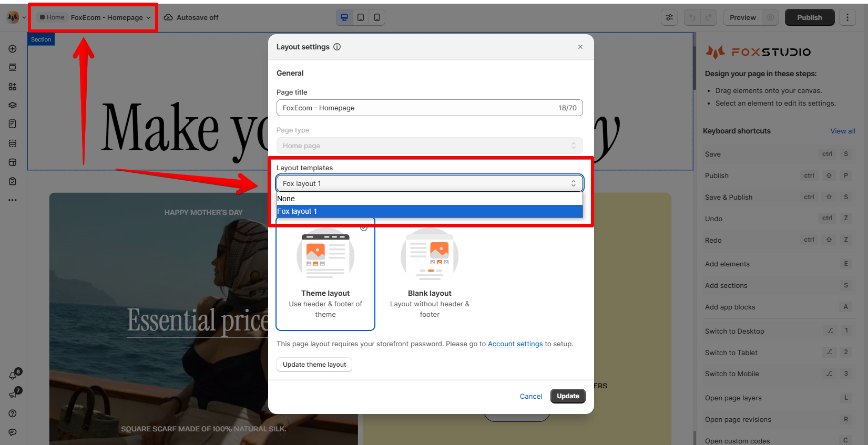Image resolution: width=868 pixels, height=445 pixels.
Task: Click the 'Switch to Desktop' shortcut row
Action: click(x=779, y=331)
